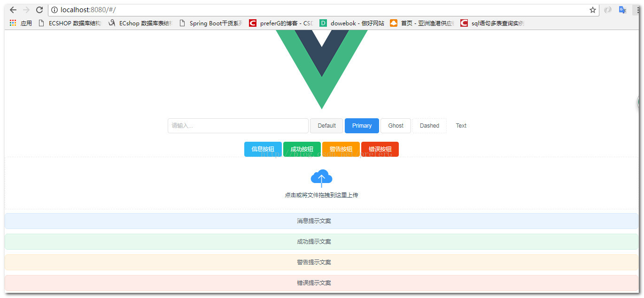Open ECSHOP 数据库结构 bookmark
This screenshot has height=298, width=644.
70,23
